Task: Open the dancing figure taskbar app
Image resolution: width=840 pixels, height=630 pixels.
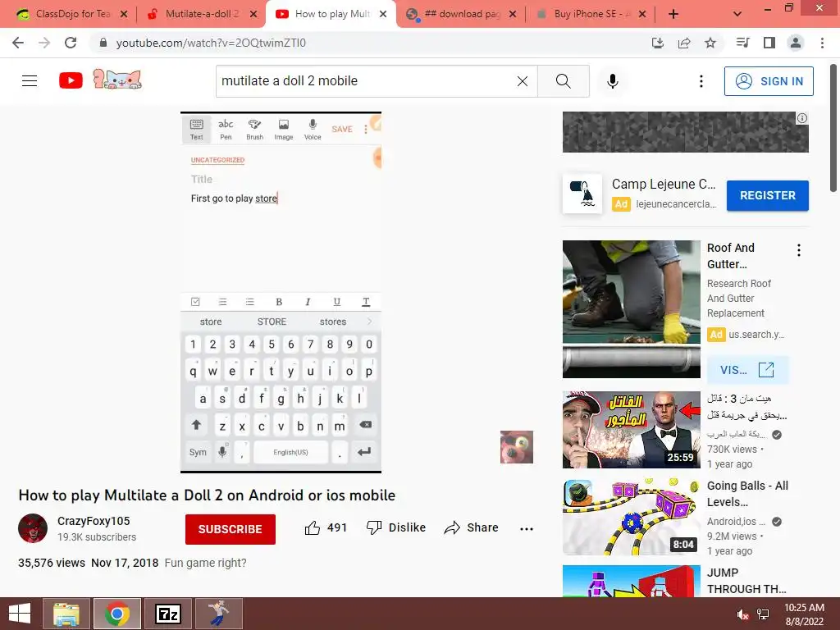Action: pyautogui.click(x=218, y=614)
